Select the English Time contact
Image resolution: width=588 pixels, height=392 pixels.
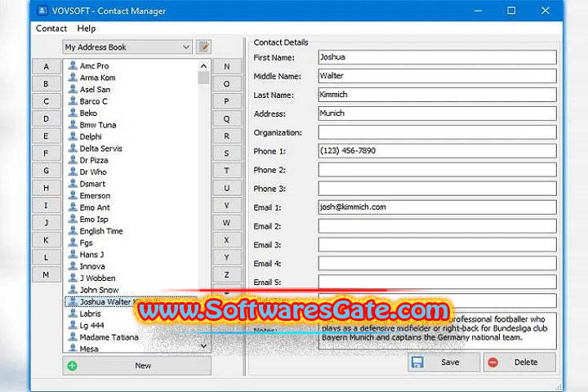point(101,231)
